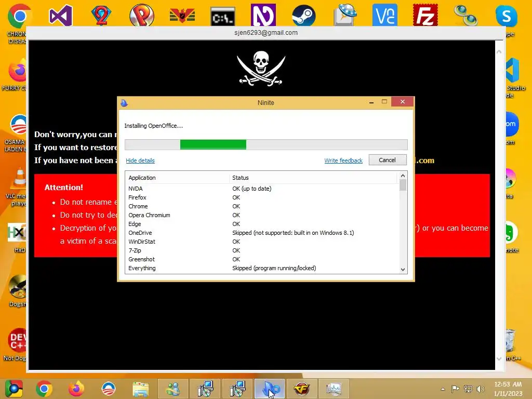Open the Bejeweled 2 desktop icon
This screenshot has height=399, width=532.
101,16
